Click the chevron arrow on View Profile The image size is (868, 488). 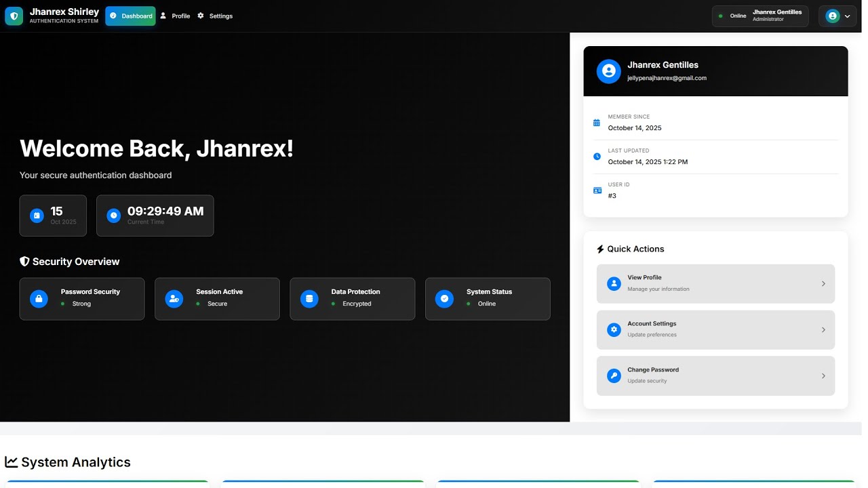[823, 284]
